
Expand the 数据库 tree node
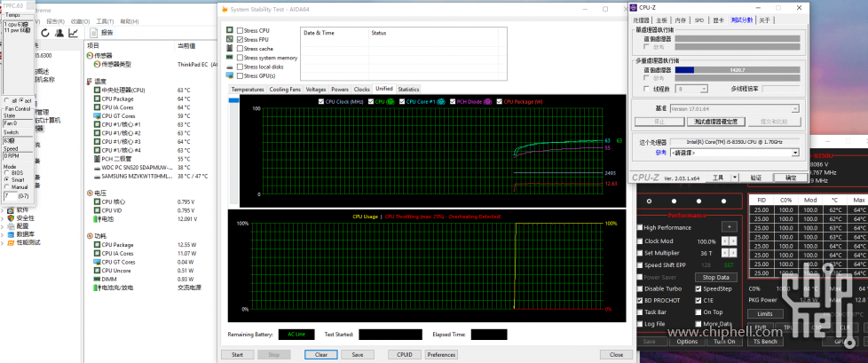click(x=3, y=234)
